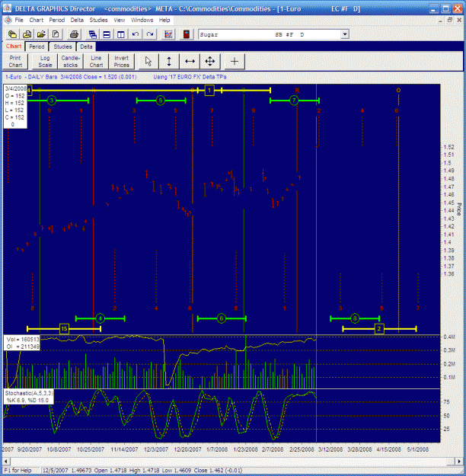Viewport: 466px width, 476px height.
Task: Toggle the Line Chart button
Action: coord(96,62)
